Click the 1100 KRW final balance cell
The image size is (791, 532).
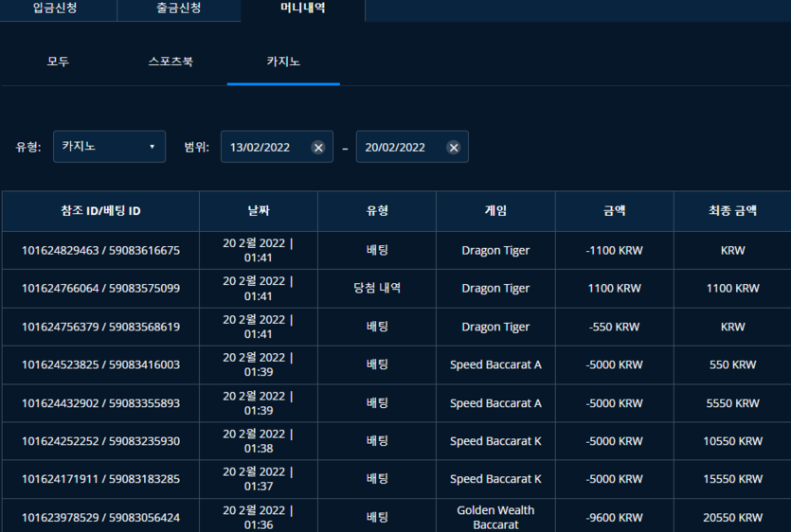(732, 289)
